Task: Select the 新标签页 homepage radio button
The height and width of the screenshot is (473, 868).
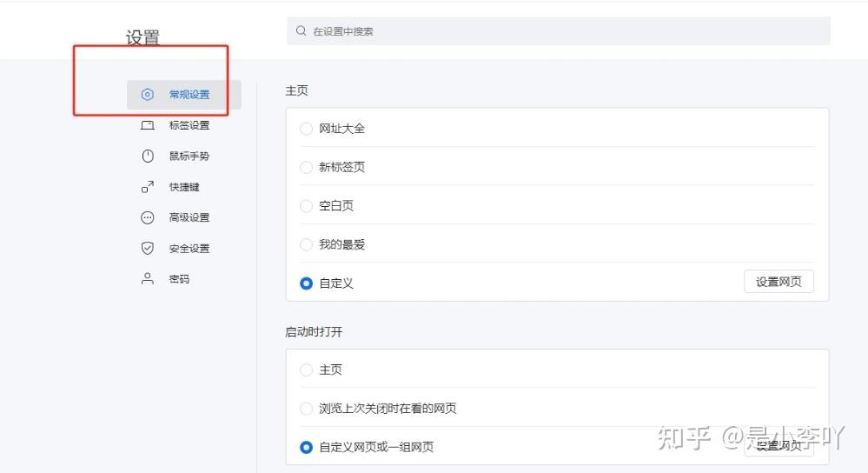Action: point(306,167)
